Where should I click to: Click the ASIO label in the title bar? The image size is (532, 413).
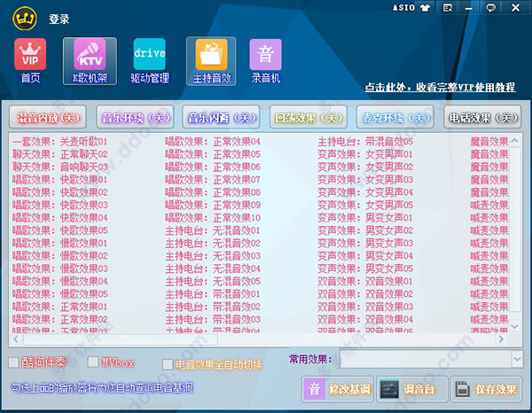click(x=403, y=7)
